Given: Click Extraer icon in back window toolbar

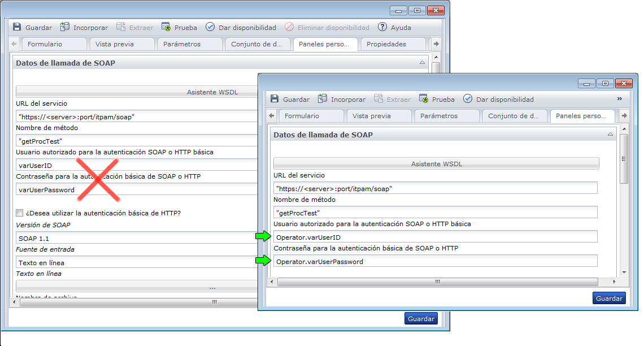Looking at the screenshot, I should (x=121, y=27).
